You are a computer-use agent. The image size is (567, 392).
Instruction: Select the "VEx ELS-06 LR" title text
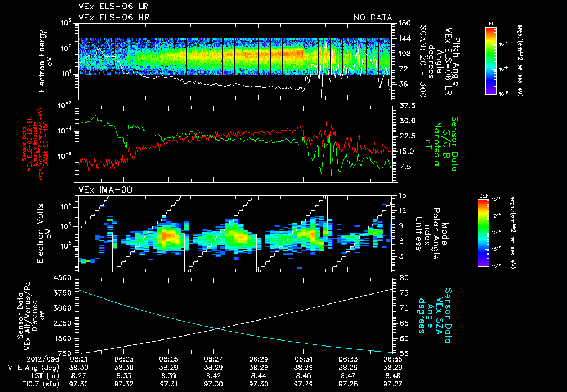[113, 6]
